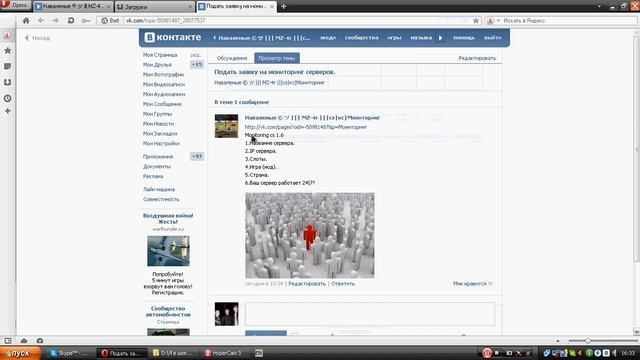Click the +15 friends counter badge
Viewport: 640px width, 360px height.
pyautogui.click(x=197, y=64)
